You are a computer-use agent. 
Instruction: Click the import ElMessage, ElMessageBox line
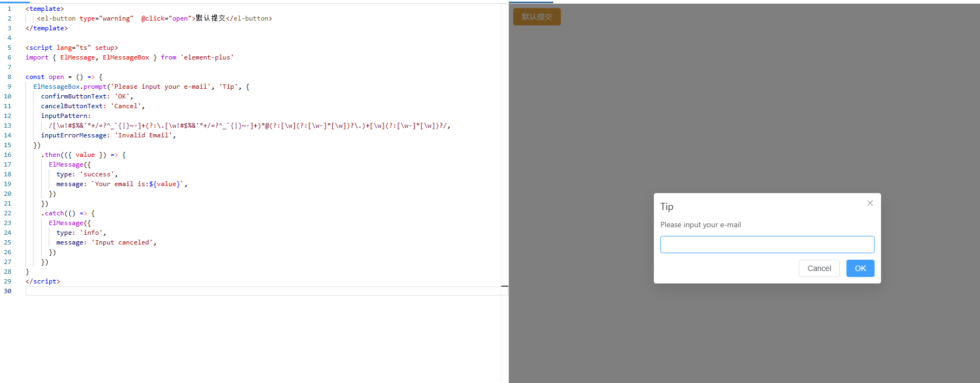130,57
